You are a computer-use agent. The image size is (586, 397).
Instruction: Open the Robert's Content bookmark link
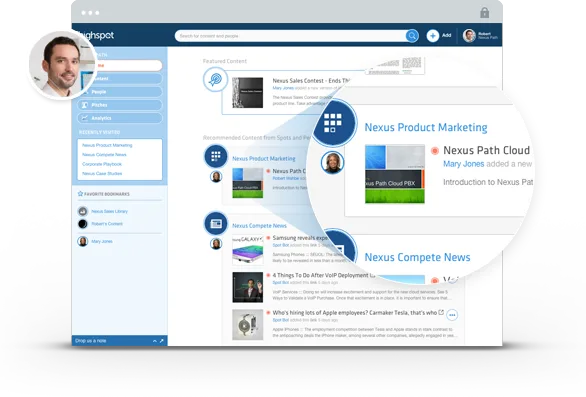tap(107, 224)
